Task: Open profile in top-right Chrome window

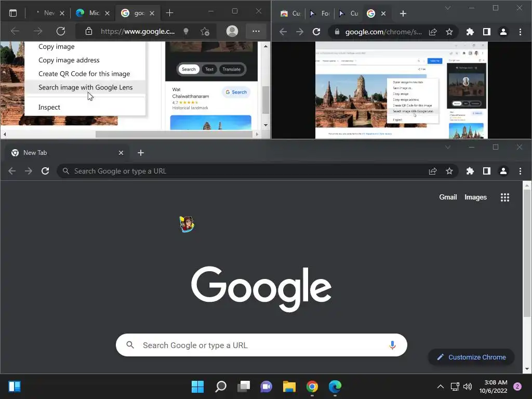Action: pyautogui.click(x=503, y=32)
